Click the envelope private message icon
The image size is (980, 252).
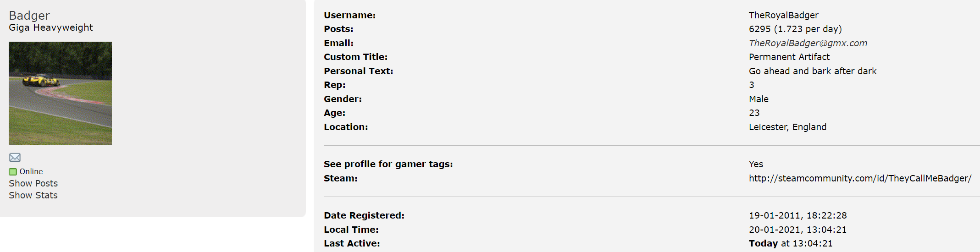point(15,158)
